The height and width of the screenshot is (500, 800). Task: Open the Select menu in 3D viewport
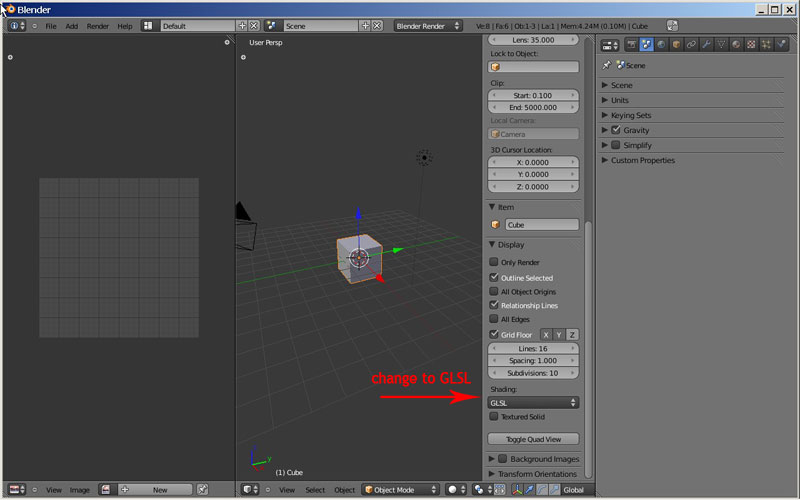[x=315, y=490]
